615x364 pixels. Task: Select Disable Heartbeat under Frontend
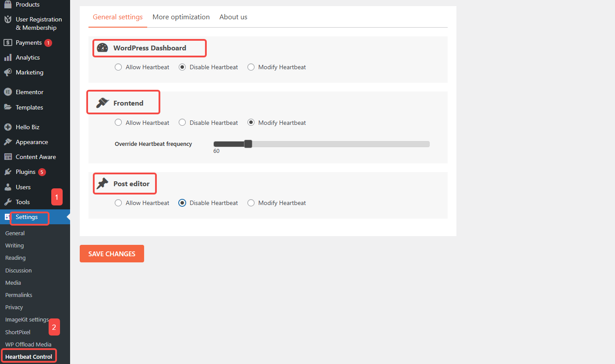(182, 122)
